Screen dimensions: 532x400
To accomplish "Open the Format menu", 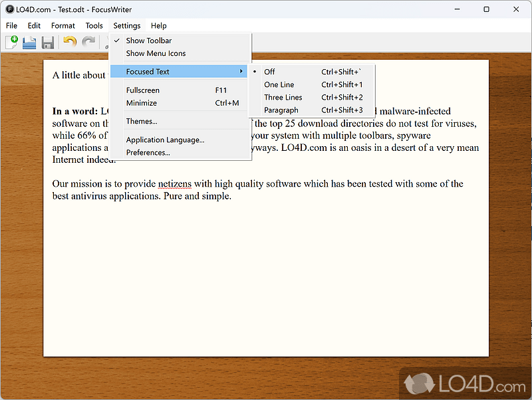I will [x=63, y=25].
